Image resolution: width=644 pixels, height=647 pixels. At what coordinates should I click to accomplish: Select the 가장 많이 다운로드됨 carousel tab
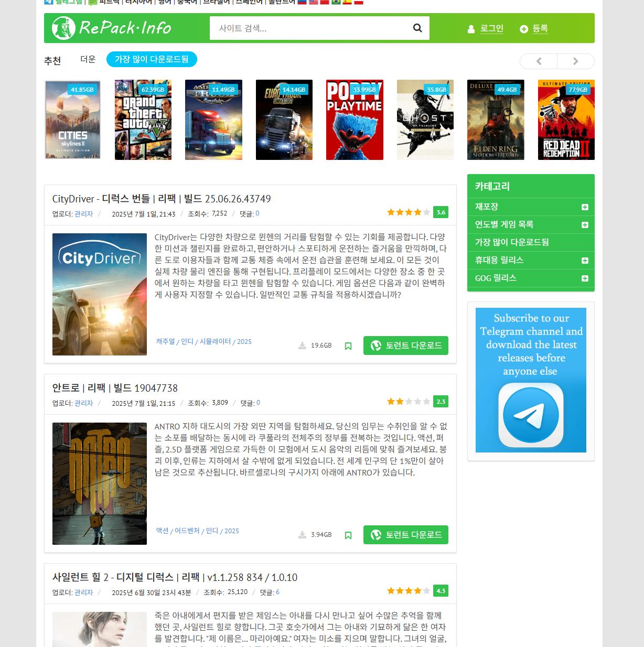point(152,59)
